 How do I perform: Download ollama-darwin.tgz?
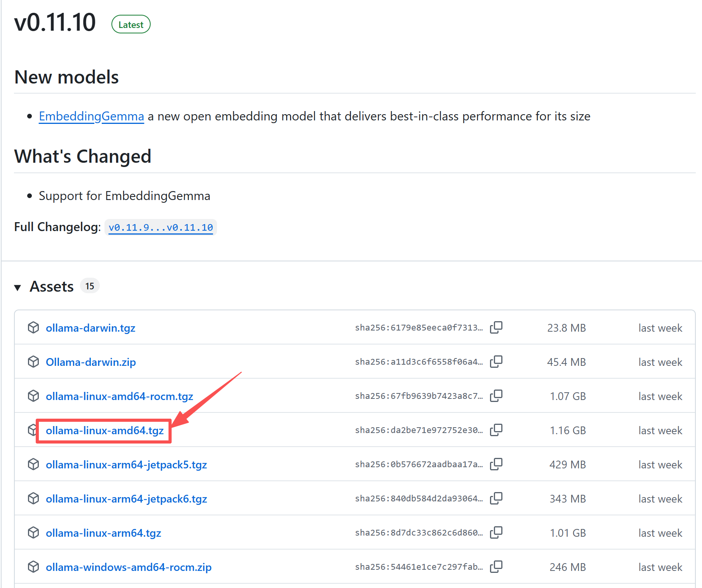click(x=90, y=328)
